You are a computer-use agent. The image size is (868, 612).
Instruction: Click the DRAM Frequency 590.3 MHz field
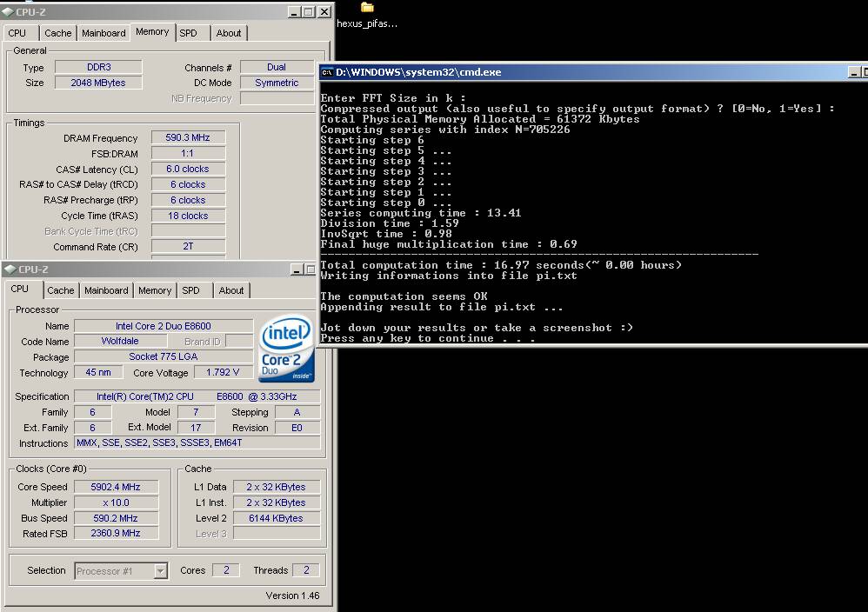point(188,137)
